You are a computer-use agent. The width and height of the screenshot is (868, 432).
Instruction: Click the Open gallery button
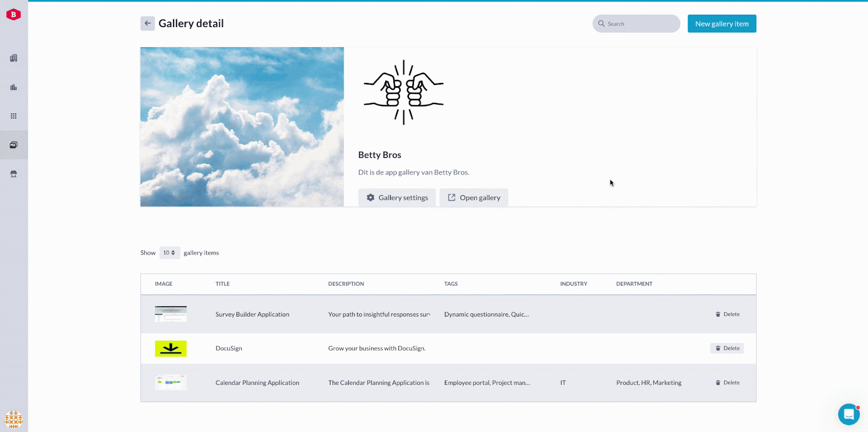[x=474, y=198]
